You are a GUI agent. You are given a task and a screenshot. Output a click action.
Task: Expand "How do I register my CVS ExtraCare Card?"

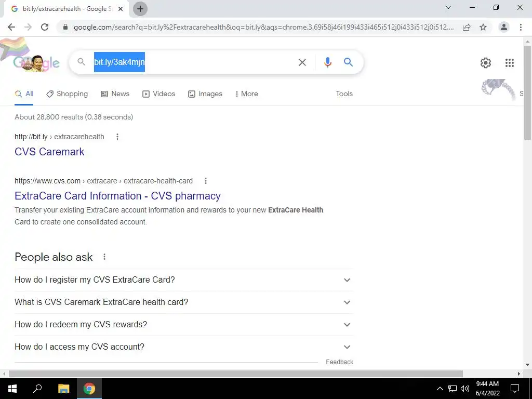183,280
